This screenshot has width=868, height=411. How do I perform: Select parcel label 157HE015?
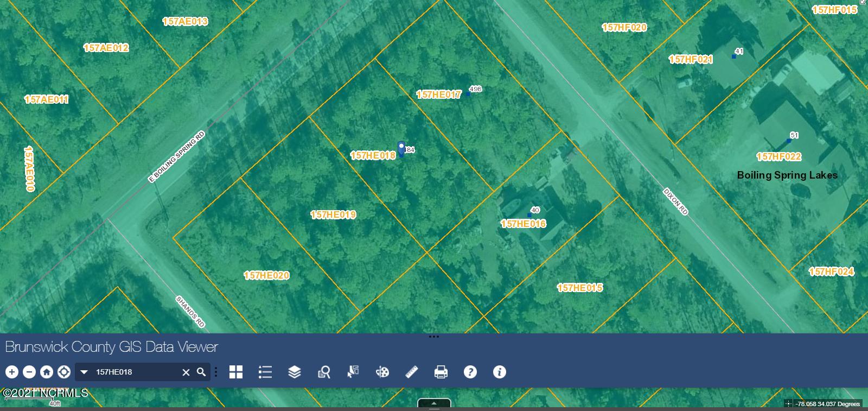580,287
